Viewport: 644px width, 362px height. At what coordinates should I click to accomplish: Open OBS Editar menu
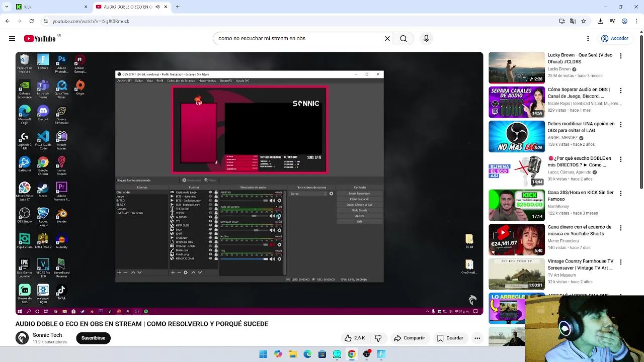tap(139, 80)
